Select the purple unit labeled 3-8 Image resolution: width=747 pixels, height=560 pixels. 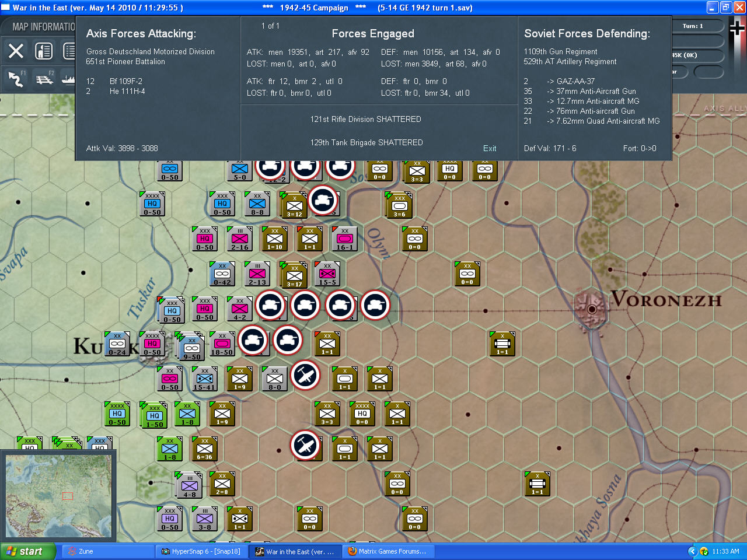(205, 519)
